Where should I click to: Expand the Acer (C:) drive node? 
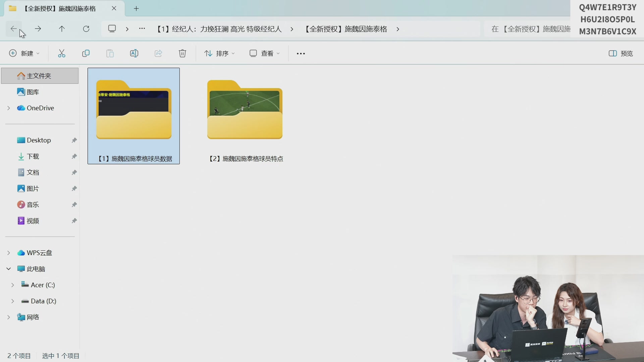[13, 285]
